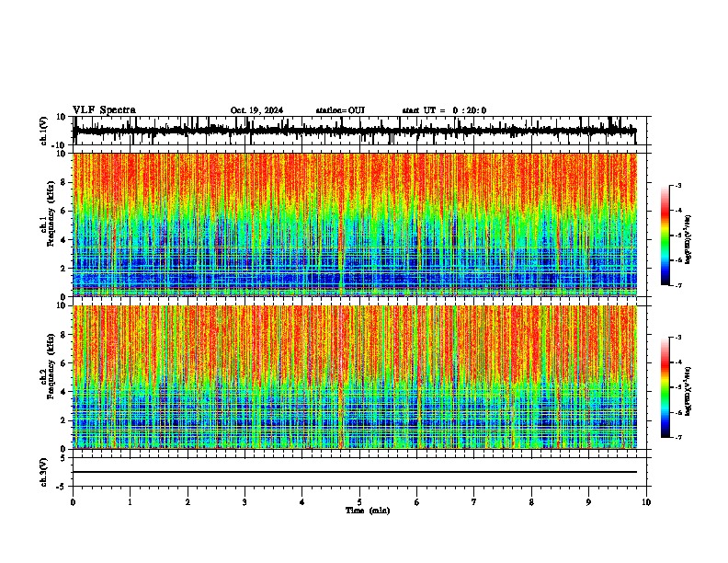
Task: Click the "10" tick on the Time axis
Action: pos(646,502)
